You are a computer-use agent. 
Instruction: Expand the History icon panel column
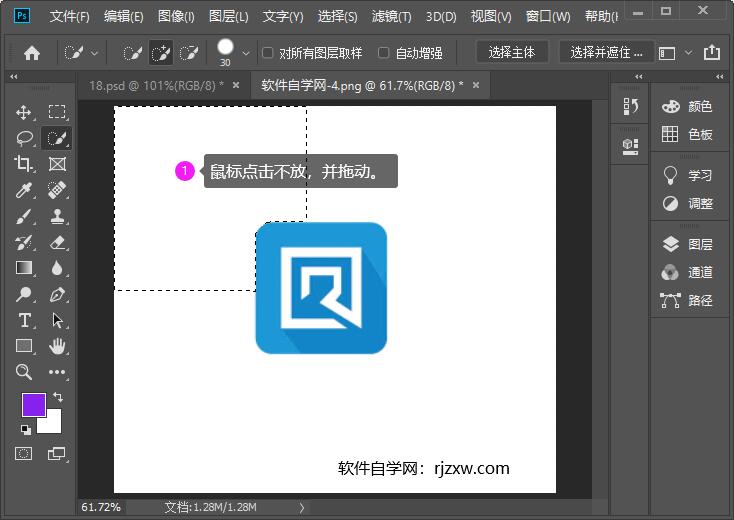pos(639,76)
